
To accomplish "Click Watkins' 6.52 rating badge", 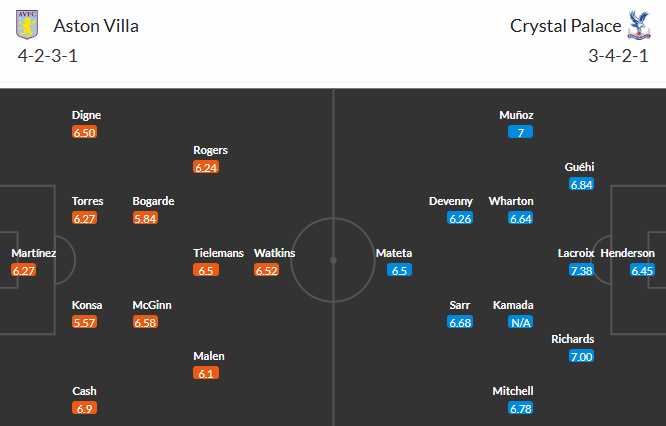I will click(267, 270).
